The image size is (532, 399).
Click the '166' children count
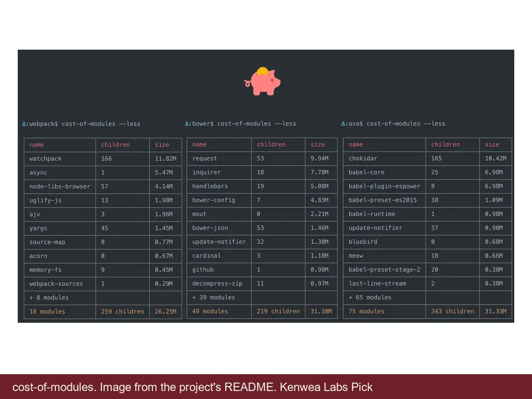tap(106, 159)
